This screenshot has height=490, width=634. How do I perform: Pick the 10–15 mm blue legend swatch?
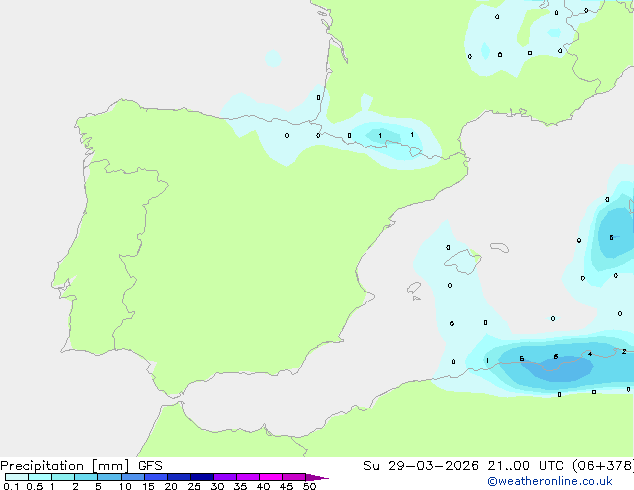pyautogui.click(x=133, y=477)
